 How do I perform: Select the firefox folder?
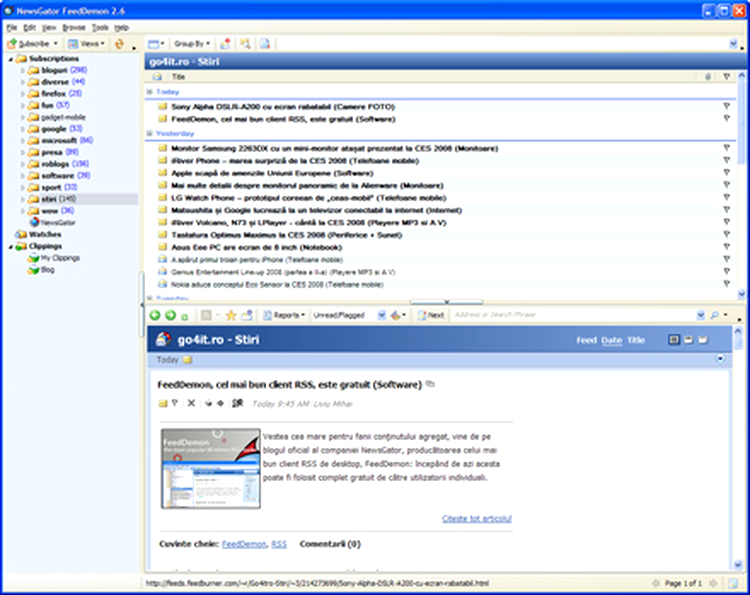pos(55,94)
